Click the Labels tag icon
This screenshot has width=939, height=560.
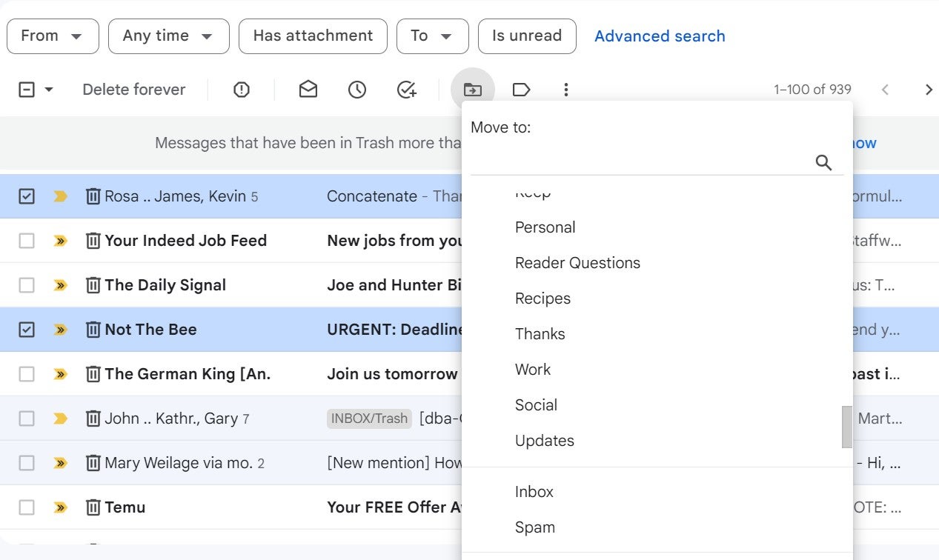coord(521,90)
